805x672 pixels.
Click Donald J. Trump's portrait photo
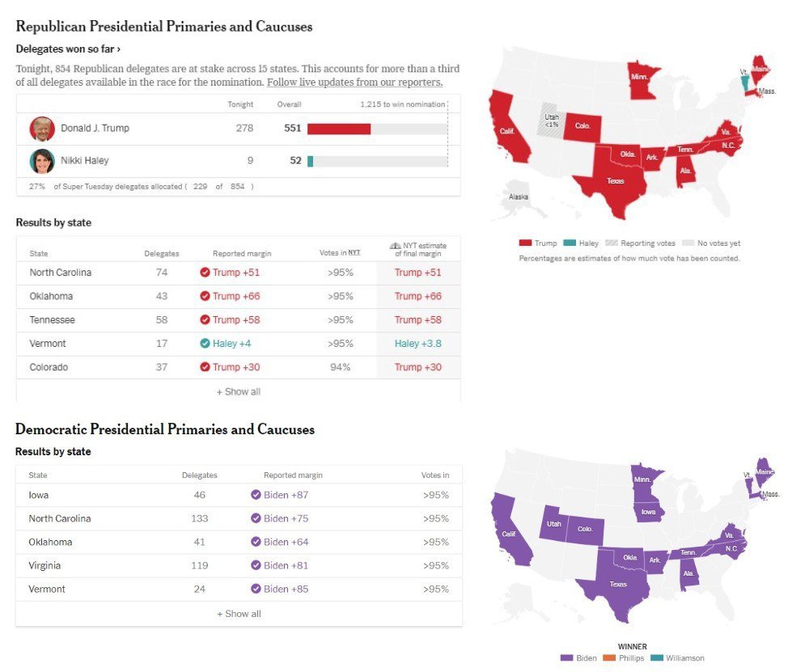pos(42,129)
